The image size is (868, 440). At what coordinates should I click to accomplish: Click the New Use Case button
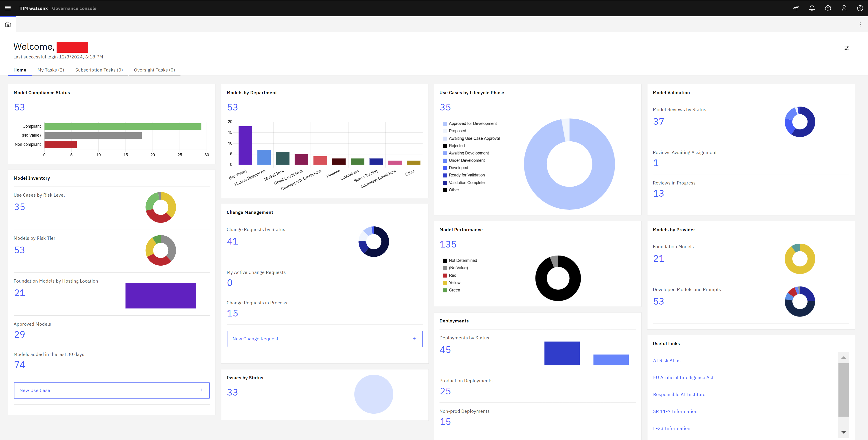tap(109, 390)
